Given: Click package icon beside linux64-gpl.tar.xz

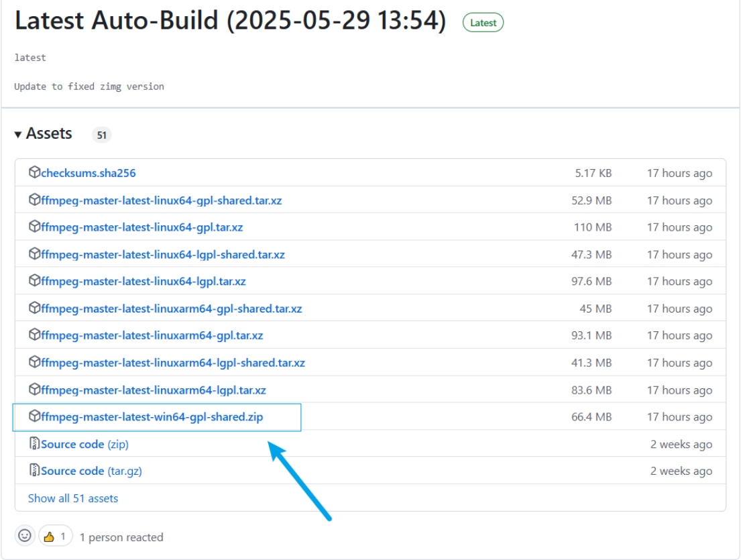Looking at the screenshot, I should tap(34, 227).
